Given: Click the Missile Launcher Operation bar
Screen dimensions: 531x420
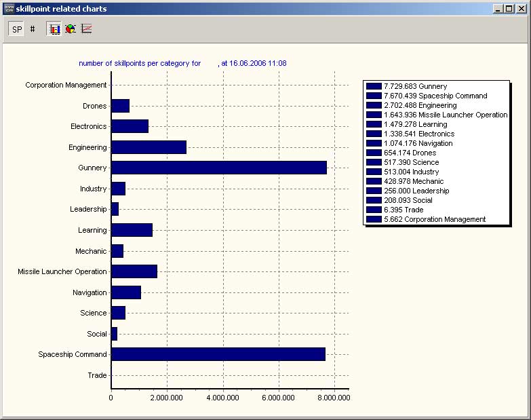Looking at the screenshot, I should 134,271.
